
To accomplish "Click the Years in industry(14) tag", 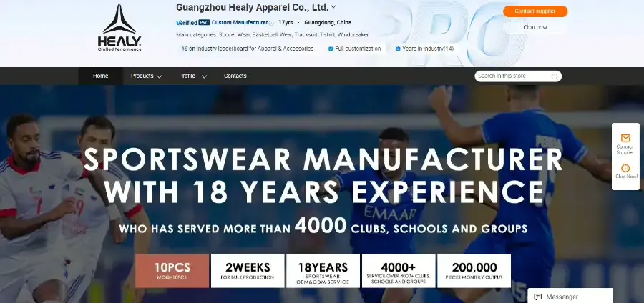I will (x=424, y=49).
